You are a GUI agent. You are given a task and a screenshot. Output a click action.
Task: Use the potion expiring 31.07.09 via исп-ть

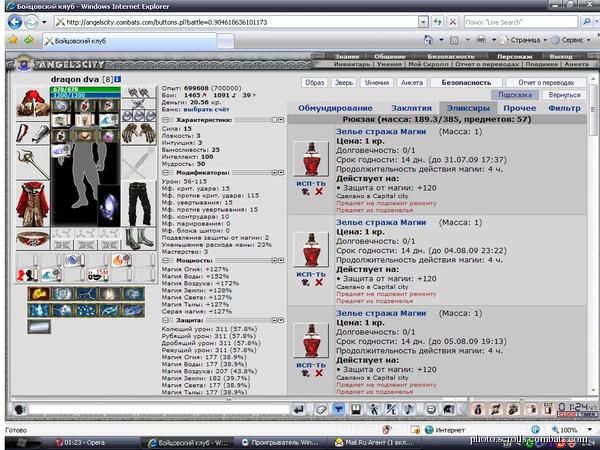(311, 183)
